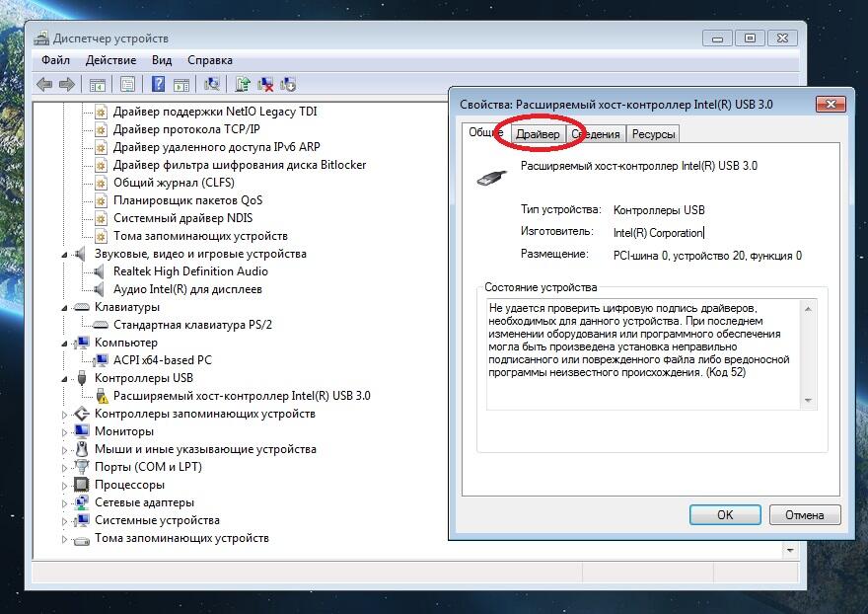This screenshot has width=868, height=614.
Task: Close the properties dialog with red X
Action: [831, 104]
